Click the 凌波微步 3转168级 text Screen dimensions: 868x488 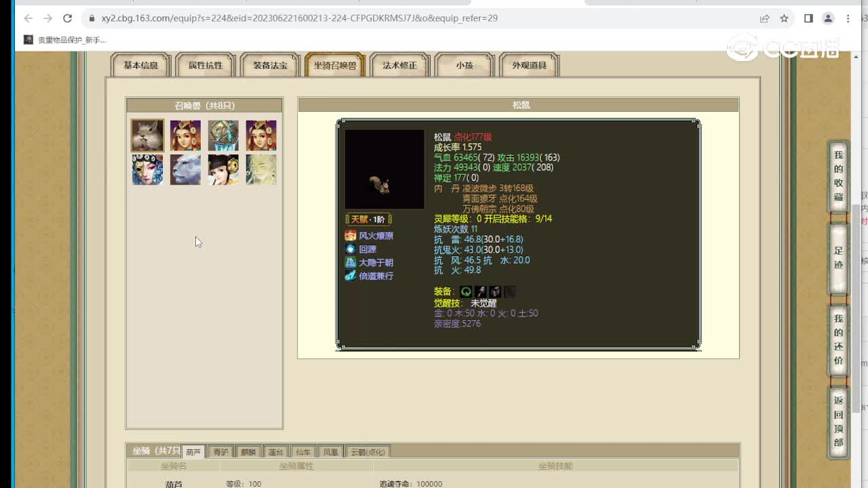tap(498, 188)
